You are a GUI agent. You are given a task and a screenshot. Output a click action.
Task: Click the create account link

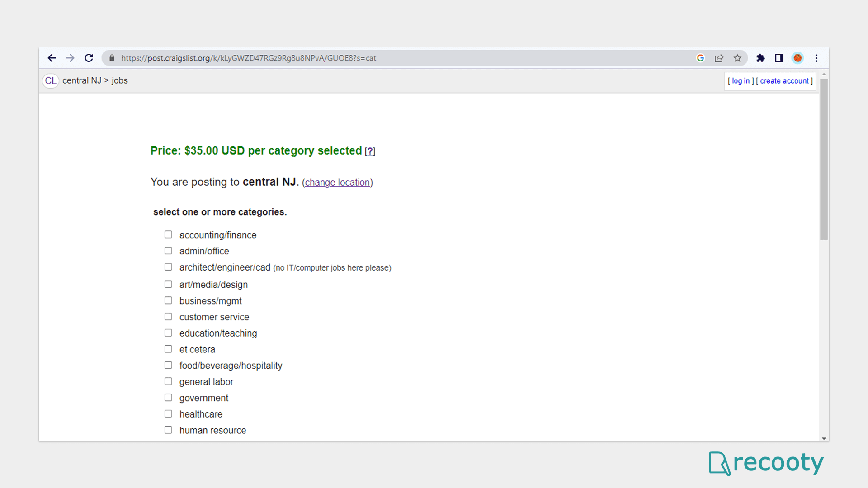click(x=784, y=81)
